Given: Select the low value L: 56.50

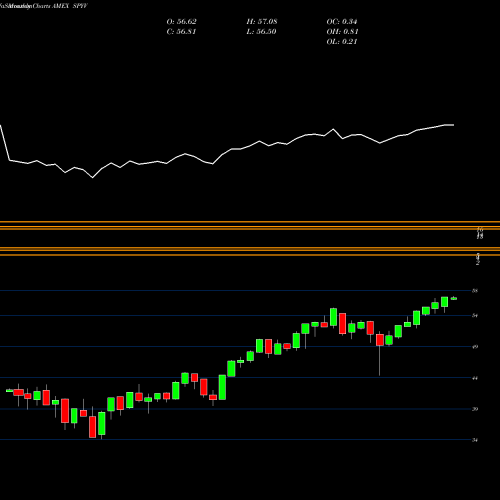Looking at the screenshot, I should coord(262,32).
